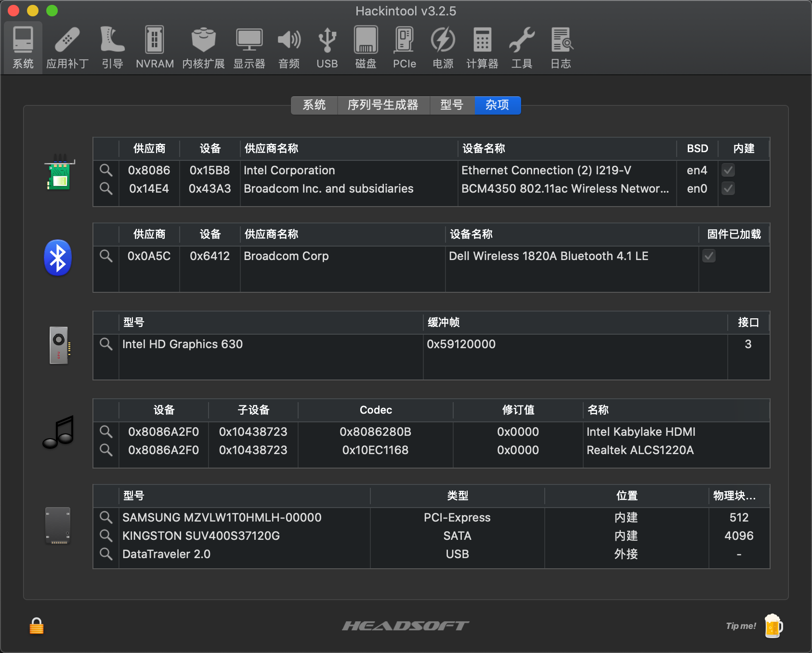Click magnifier for Intel HD Graphics 630

click(106, 344)
